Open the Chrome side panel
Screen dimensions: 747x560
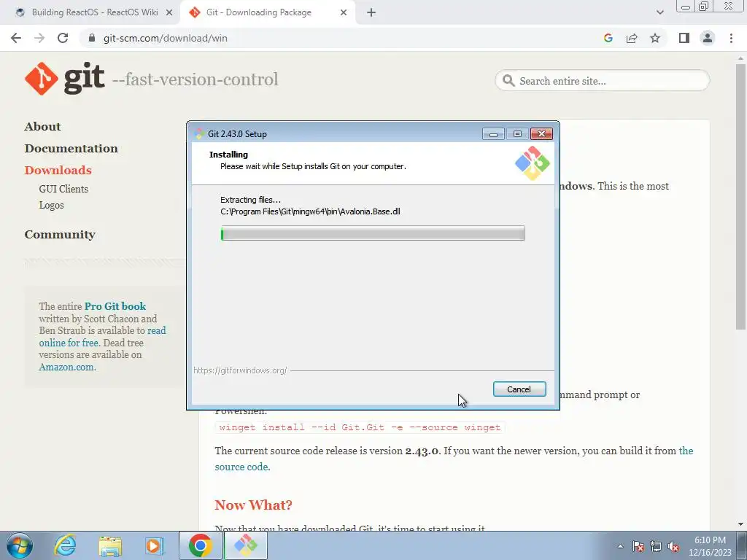(x=684, y=38)
